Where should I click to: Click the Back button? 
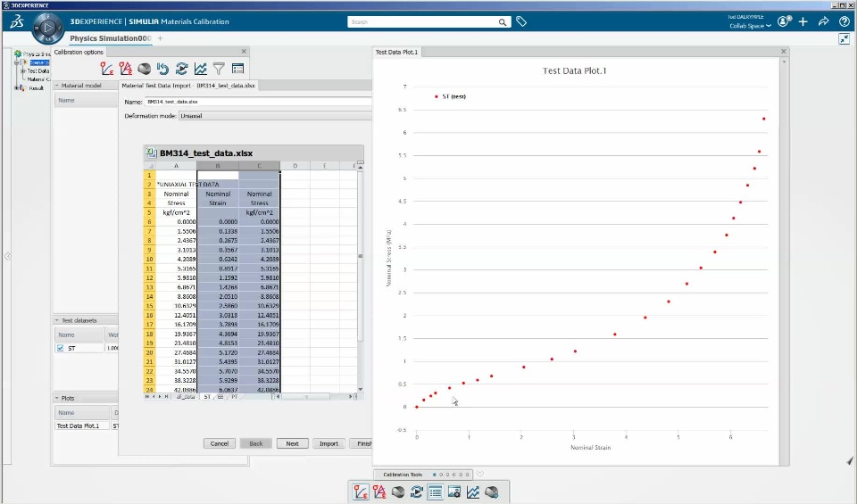256,443
